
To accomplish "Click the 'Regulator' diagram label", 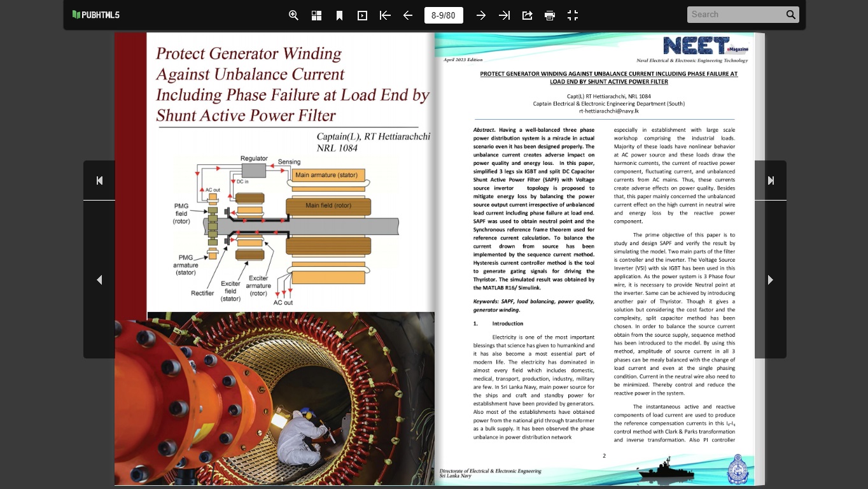I will click(x=254, y=159).
